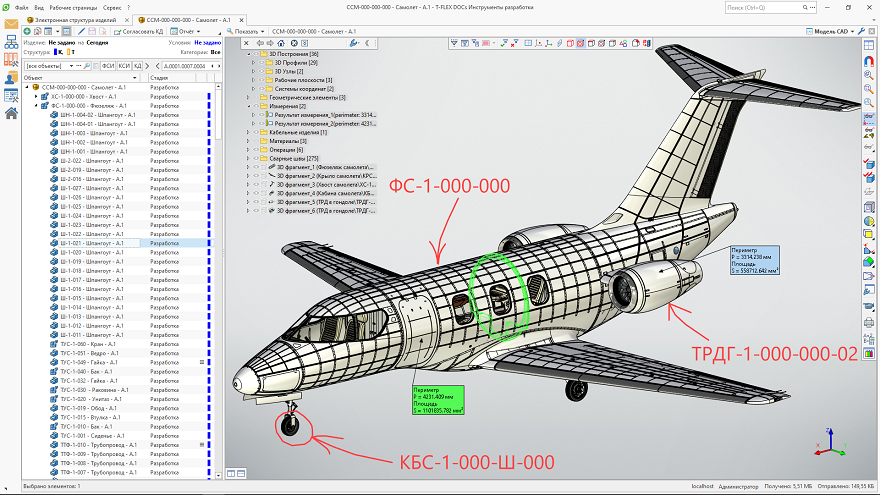The height and width of the screenshot is (495, 880).
Task: Open the mail envelope icon in left sidebar
Action: (x=11, y=24)
